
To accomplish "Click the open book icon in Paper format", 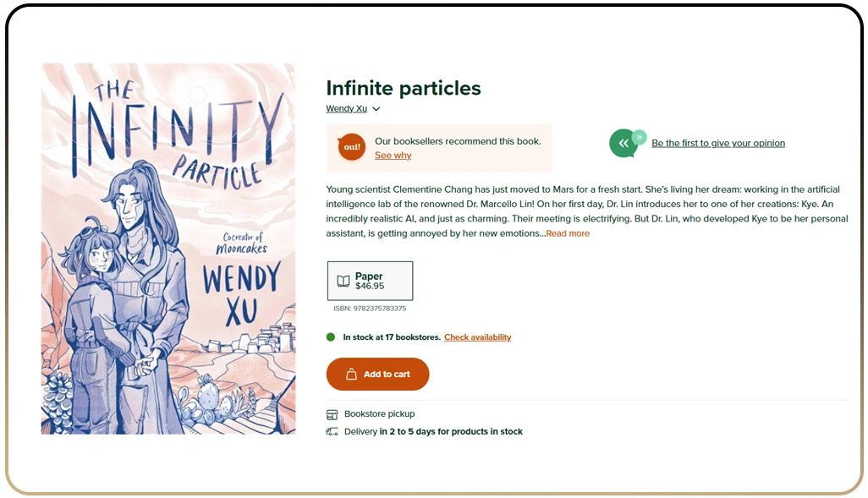I will tap(343, 281).
